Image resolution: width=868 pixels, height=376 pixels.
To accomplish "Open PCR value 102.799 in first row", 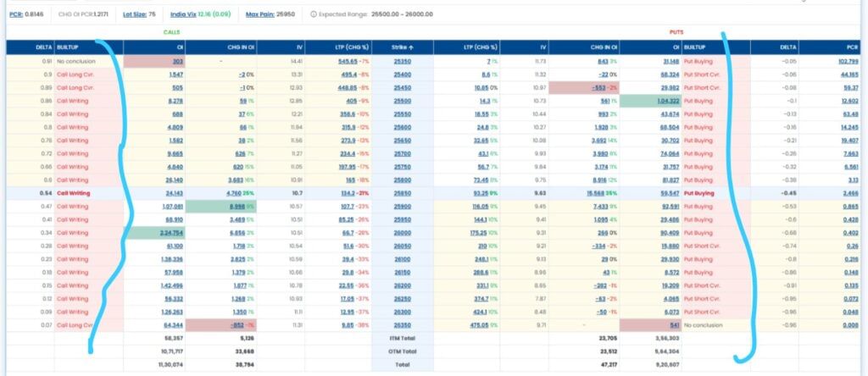I will point(837,62).
